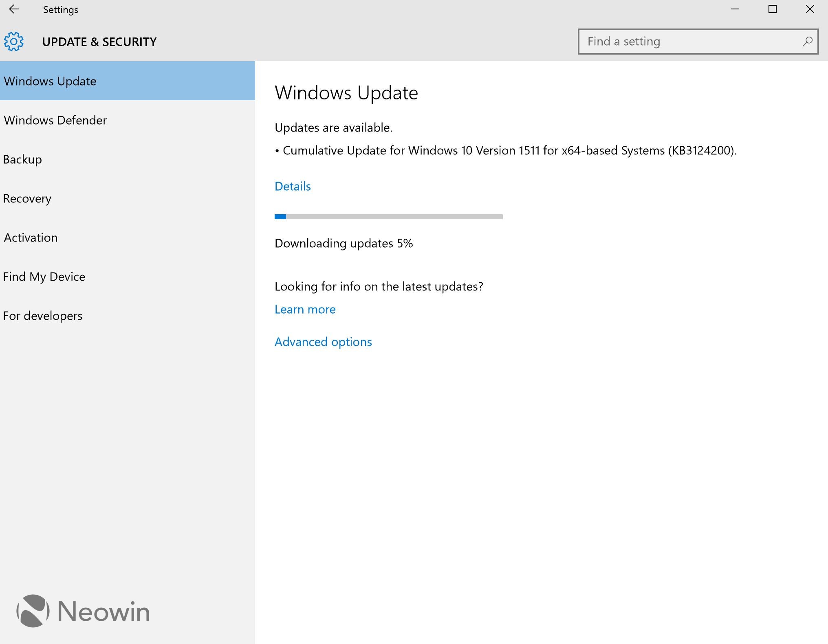This screenshot has height=644, width=828.
Task: Open the Backup section
Action: pyautogui.click(x=128, y=159)
